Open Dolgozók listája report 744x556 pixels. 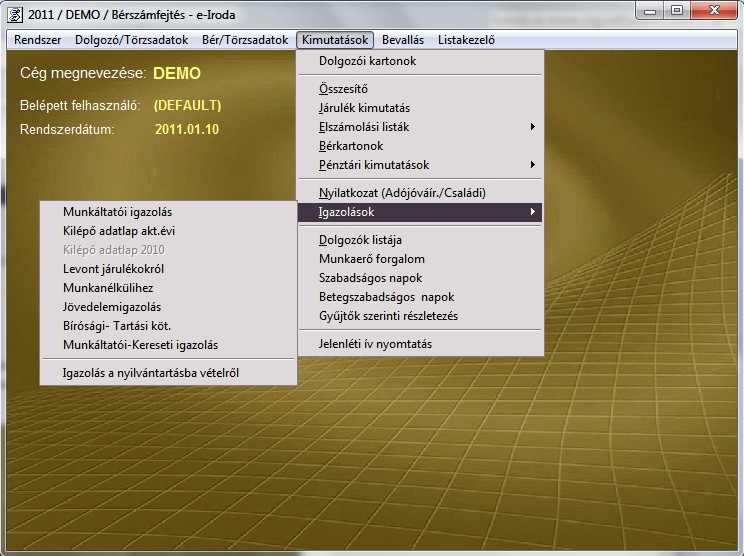click(x=360, y=240)
